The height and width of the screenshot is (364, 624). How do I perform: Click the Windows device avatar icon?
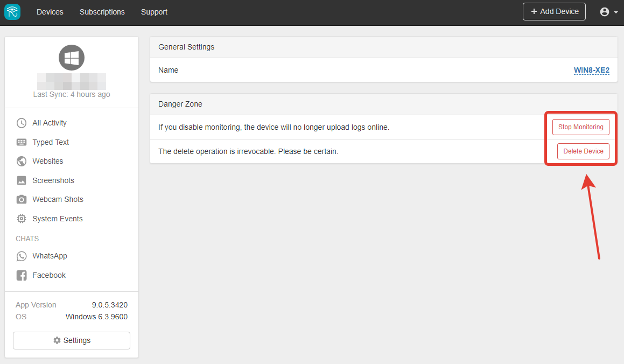click(72, 58)
